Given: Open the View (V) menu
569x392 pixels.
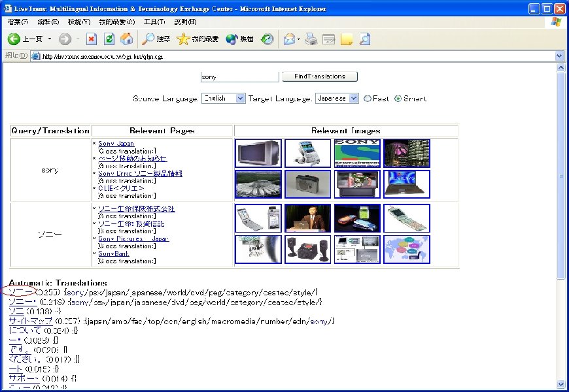Looking at the screenshot, I should pyautogui.click(x=79, y=22).
